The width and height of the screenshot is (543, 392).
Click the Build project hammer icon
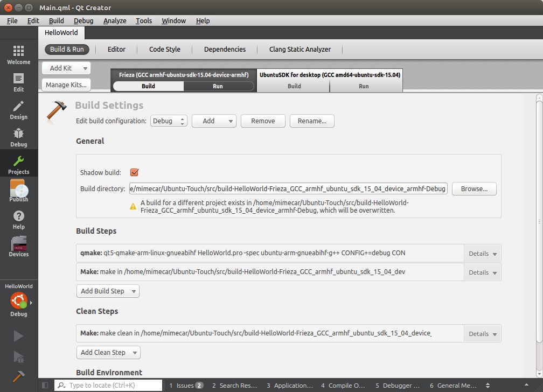tap(18, 376)
